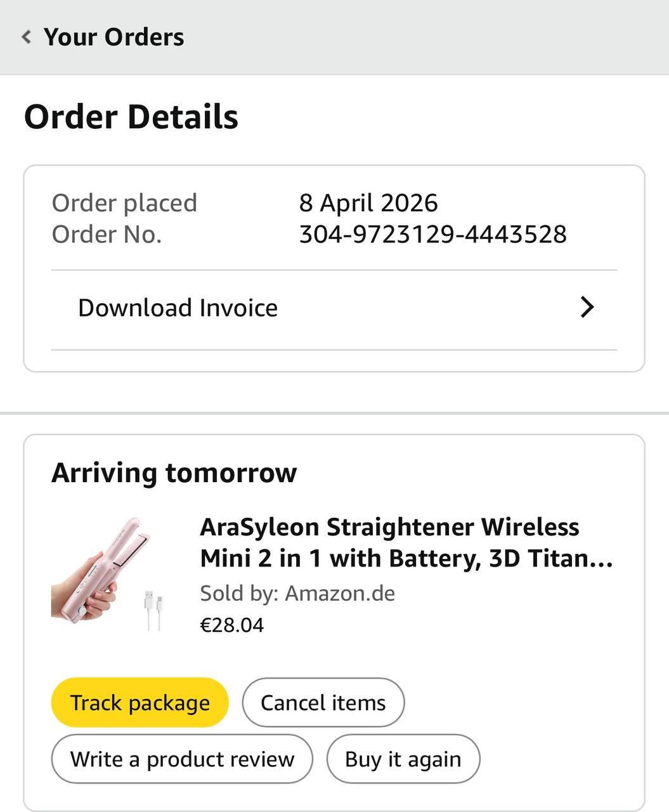The width and height of the screenshot is (669, 812).
Task: Click the Track package button
Action: click(140, 702)
